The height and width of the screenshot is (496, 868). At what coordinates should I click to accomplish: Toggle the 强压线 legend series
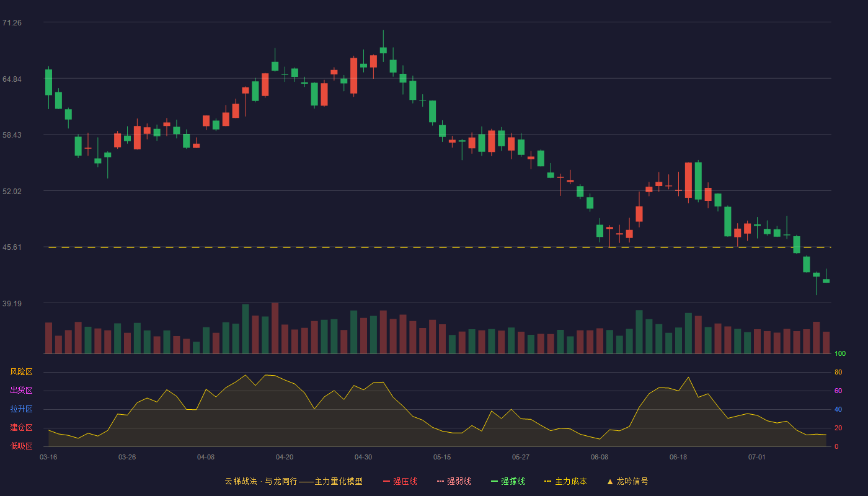[400, 481]
